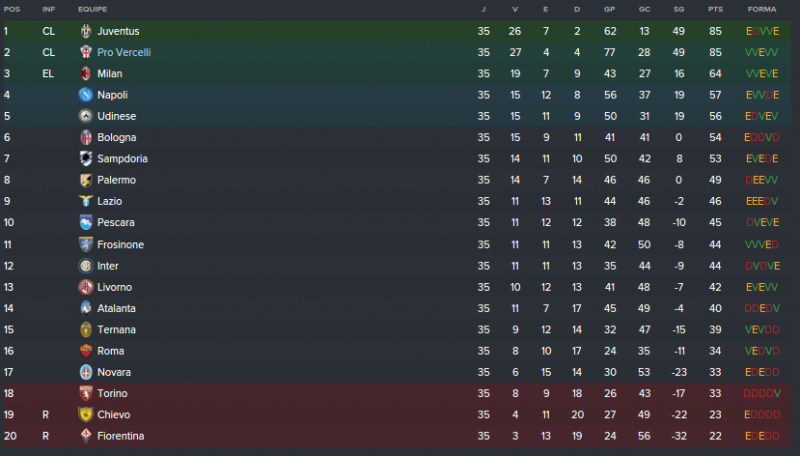Viewport: 800px width, 456px height.
Task: Click the Chievo club crest
Action: (86, 414)
